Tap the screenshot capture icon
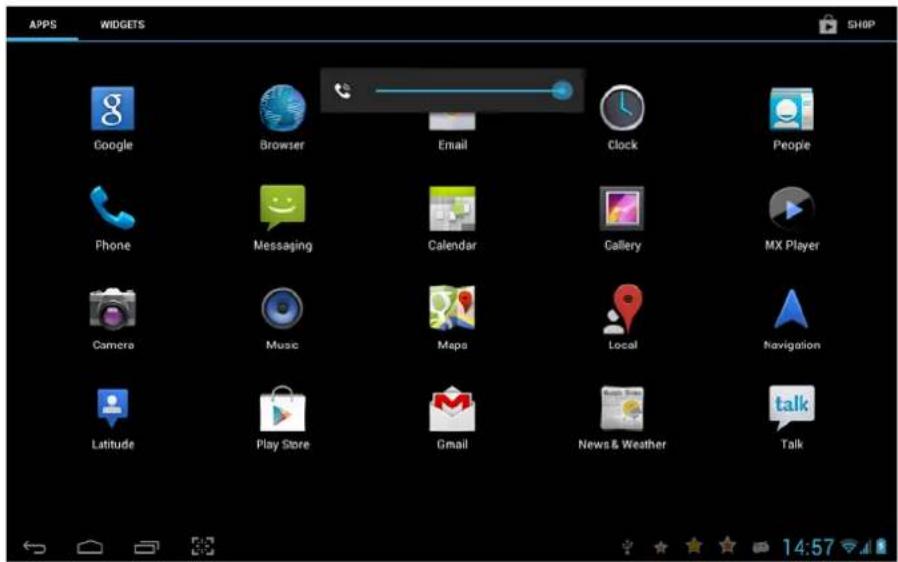 coord(203,546)
